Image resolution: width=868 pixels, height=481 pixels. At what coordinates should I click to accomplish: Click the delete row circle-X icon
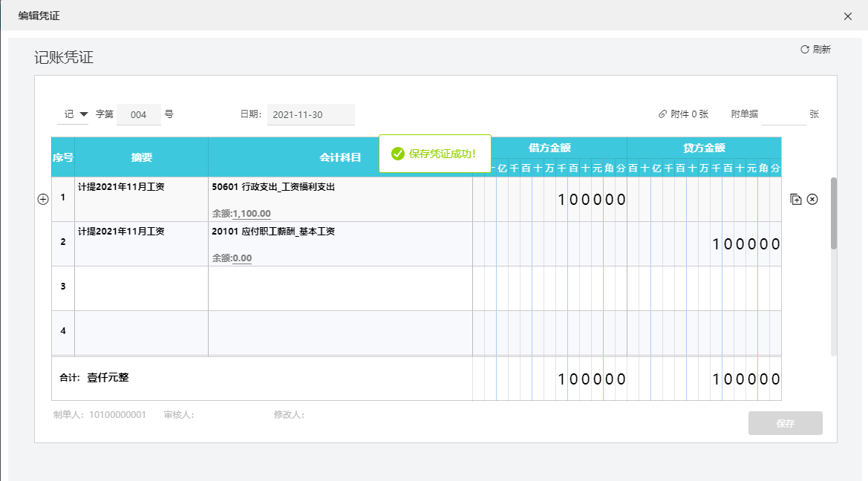point(812,199)
